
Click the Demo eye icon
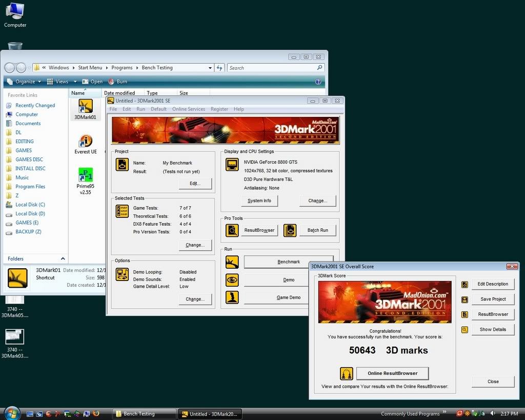tap(232, 280)
